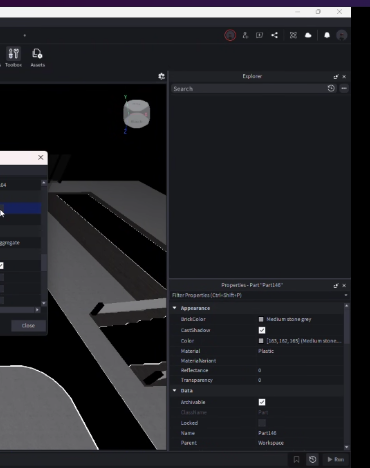The width and height of the screenshot is (370, 468).
Task: Toggle the checked checkbox in floating dialog
Action: pos(1,266)
